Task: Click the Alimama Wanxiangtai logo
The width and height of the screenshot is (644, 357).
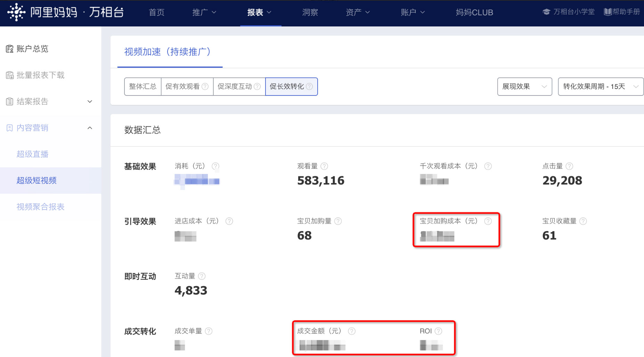Action: coord(66,12)
